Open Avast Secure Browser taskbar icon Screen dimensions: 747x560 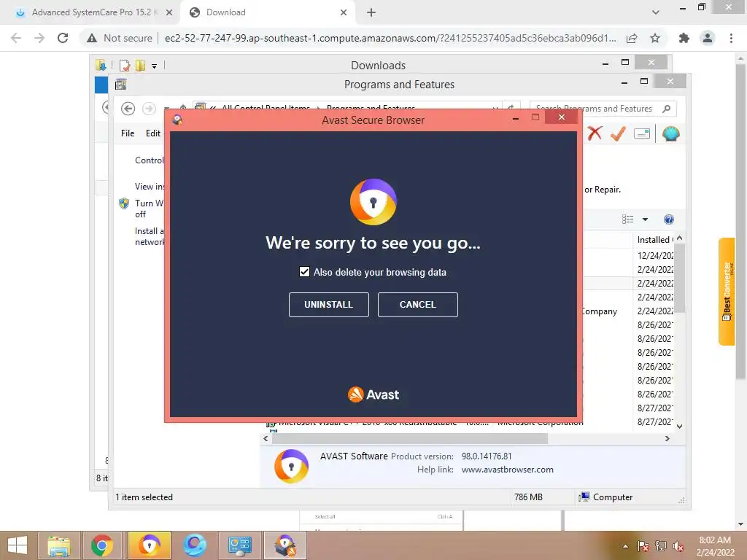pyautogui.click(x=149, y=545)
